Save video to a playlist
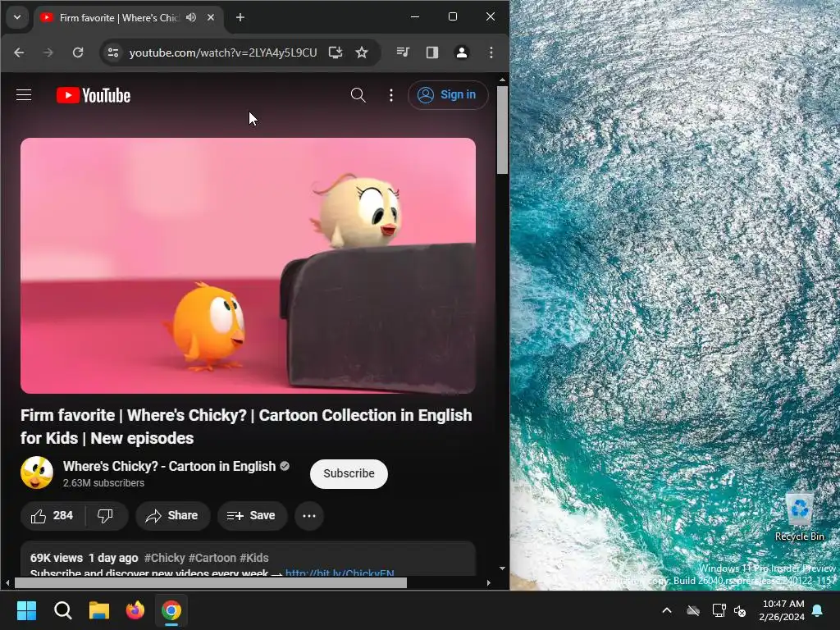The image size is (840, 630). coord(252,516)
